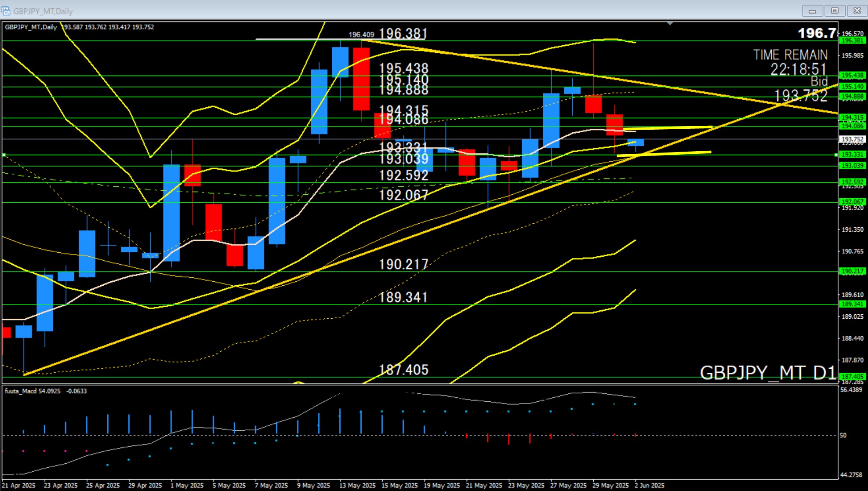Click the large 192.067 level label on chart
868x491 pixels.
[x=403, y=195]
